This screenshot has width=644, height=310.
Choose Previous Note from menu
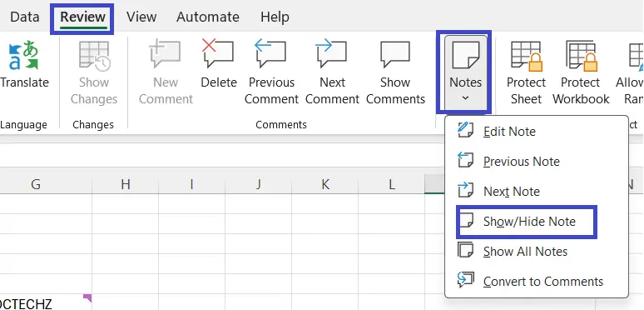point(537,161)
